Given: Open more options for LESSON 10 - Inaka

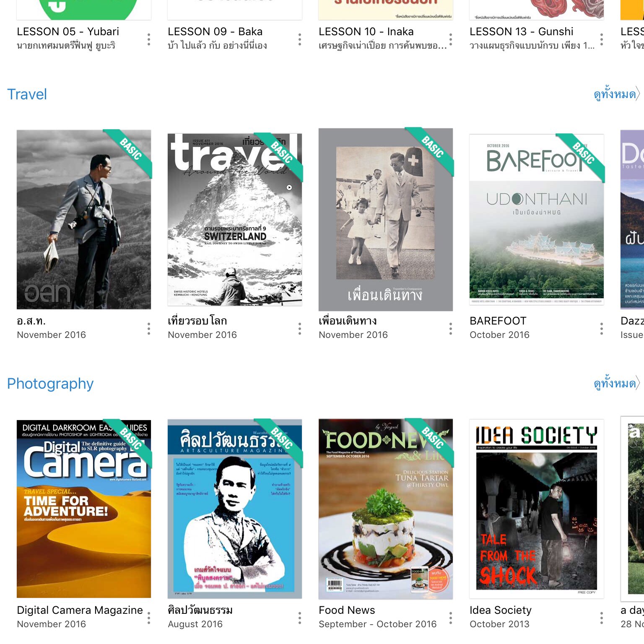Looking at the screenshot, I should 451,39.
